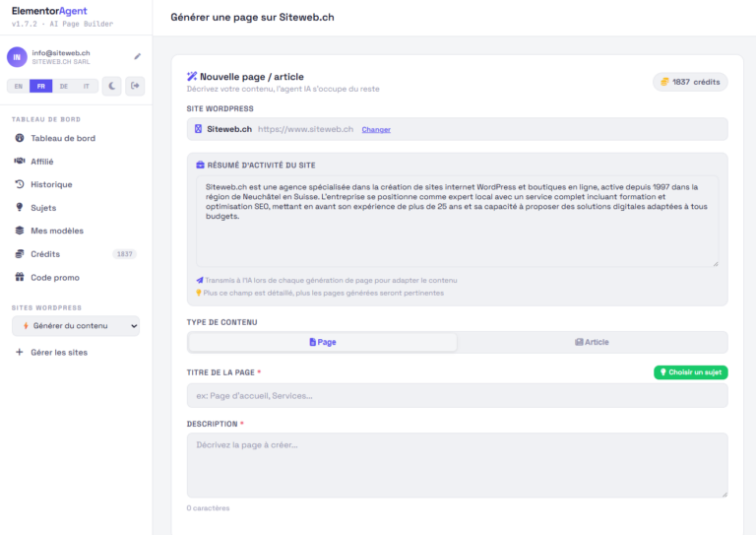Click the logout arrow icon
756x535 pixels.
click(x=135, y=86)
